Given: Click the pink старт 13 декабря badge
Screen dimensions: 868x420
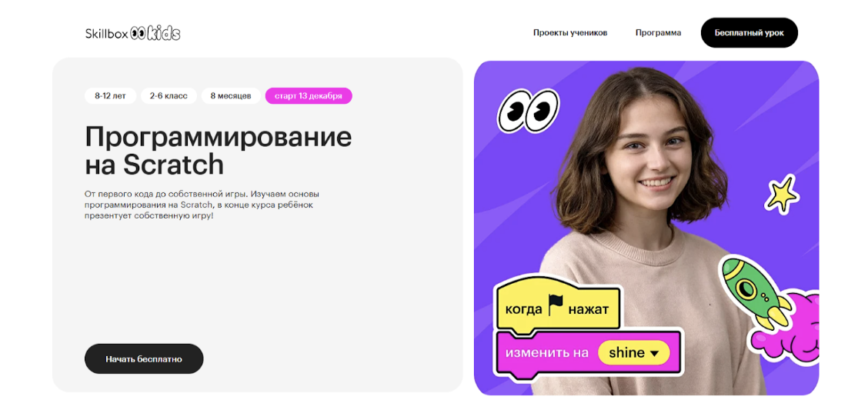Looking at the screenshot, I should tap(309, 95).
